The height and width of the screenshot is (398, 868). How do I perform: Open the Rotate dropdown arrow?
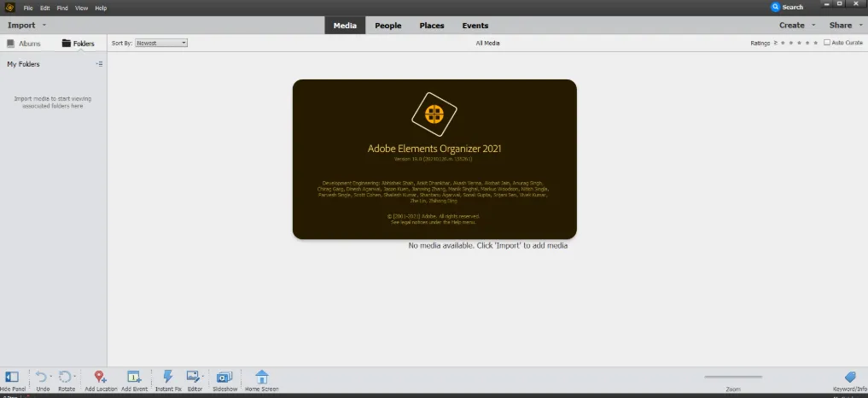click(x=75, y=377)
